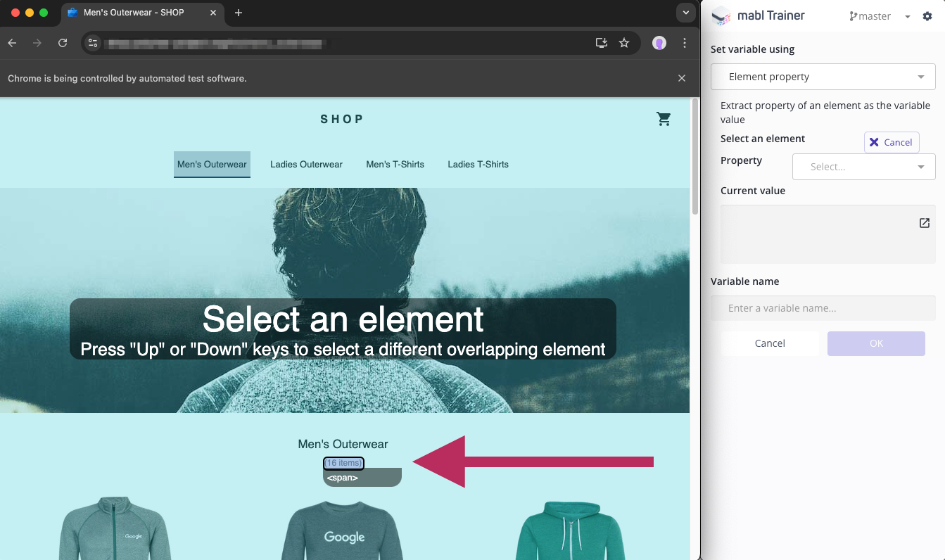Bookmark this page with star icon
The image size is (945, 560).
624,43
